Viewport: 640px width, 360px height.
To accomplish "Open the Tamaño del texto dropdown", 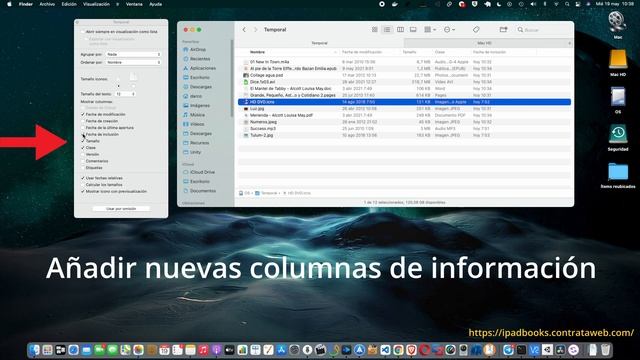I will click(125, 94).
